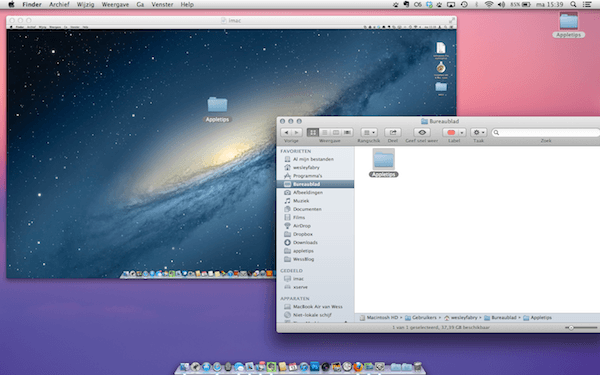Open Photoshop from the Dock
Image resolution: width=600 pixels, height=375 pixels.
coord(315,367)
